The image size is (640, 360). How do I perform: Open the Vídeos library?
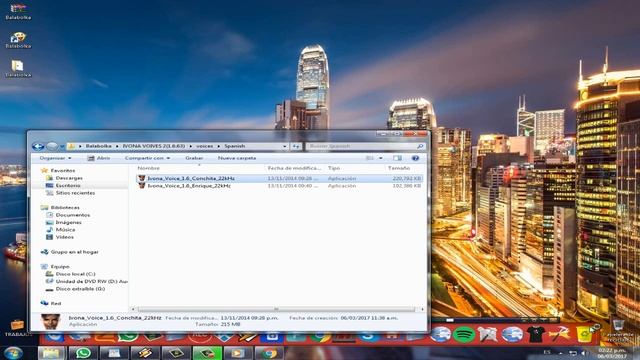(x=64, y=237)
